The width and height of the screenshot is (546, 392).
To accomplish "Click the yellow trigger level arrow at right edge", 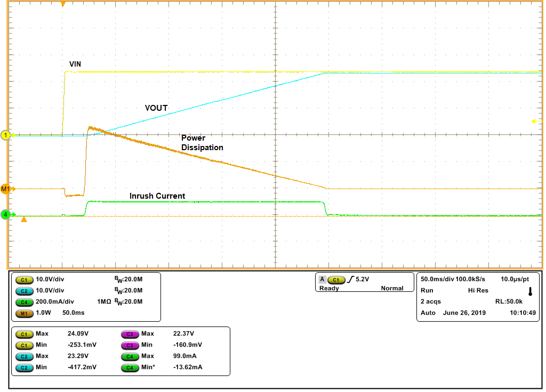I will point(533,121).
